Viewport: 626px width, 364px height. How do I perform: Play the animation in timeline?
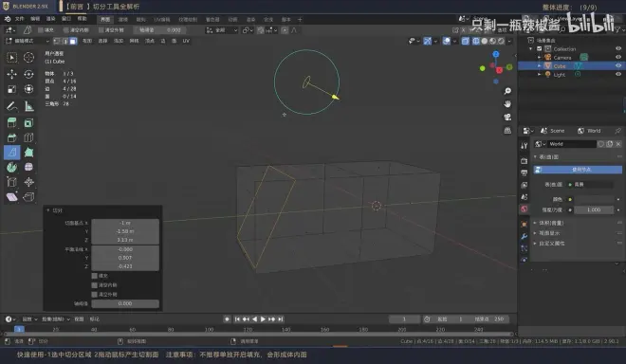[x=263, y=318]
